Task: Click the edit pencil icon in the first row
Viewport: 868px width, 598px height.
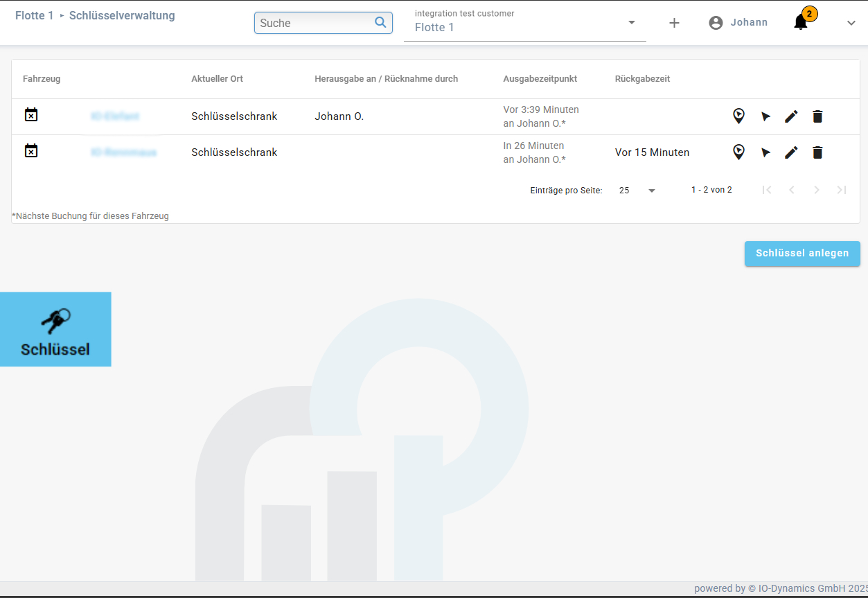Action: tap(791, 116)
